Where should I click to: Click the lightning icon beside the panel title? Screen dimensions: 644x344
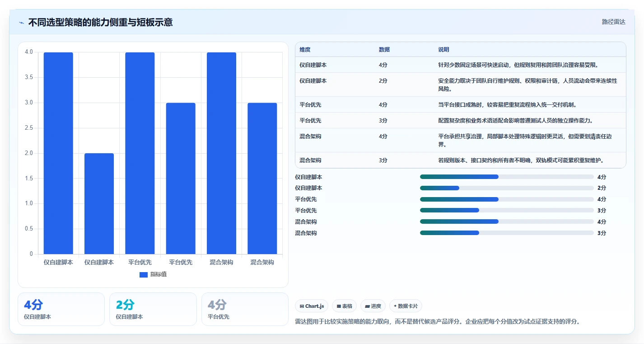[x=22, y=22]
